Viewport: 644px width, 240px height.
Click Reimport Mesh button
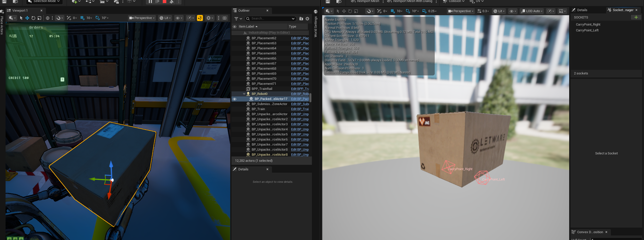(x=365, y=2)
